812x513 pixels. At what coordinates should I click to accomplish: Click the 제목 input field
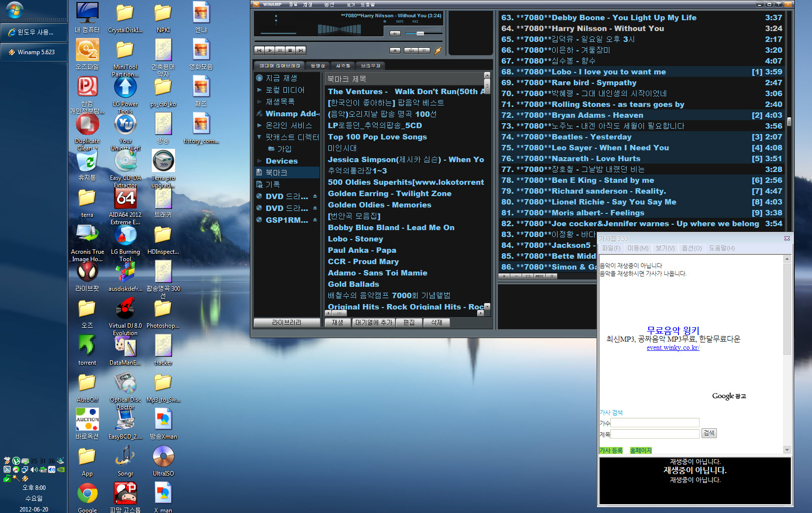coord(655,434)
